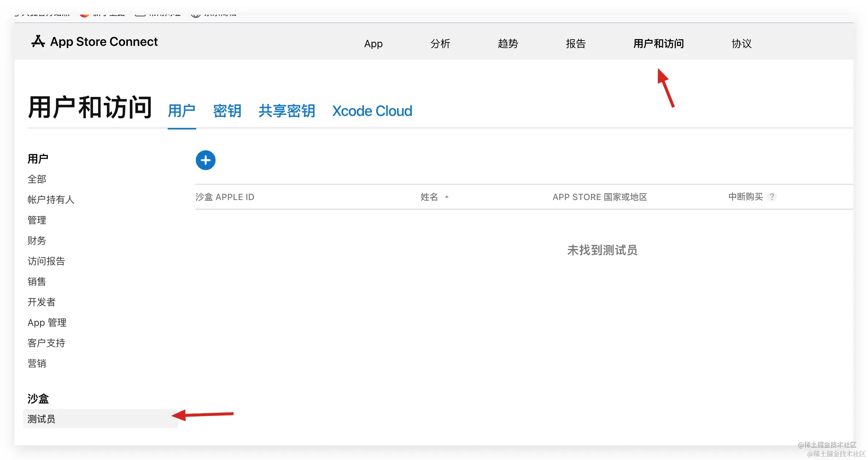Select the 用户 tab under the page title
Screen dimensions: 868x460
(182, 111)
